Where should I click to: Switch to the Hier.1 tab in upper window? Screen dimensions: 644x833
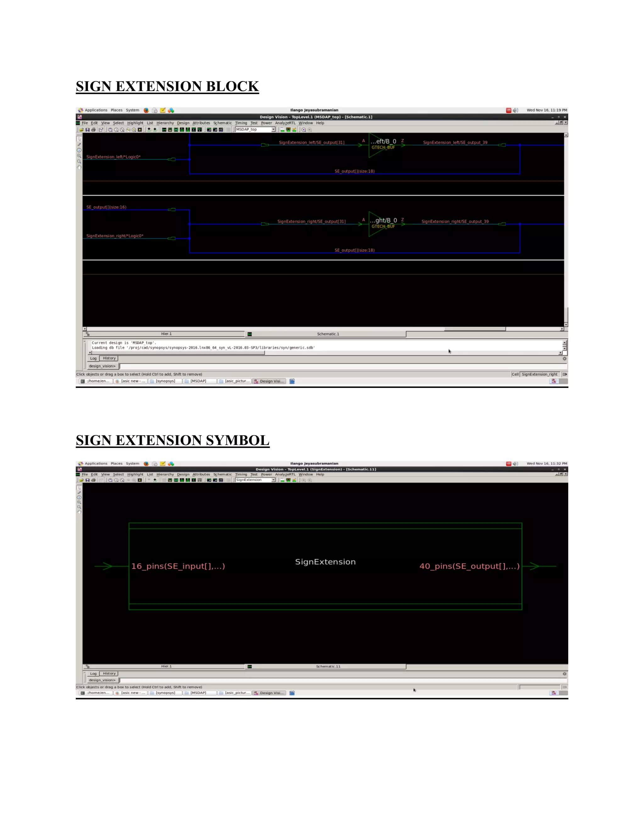pos(166,334)
